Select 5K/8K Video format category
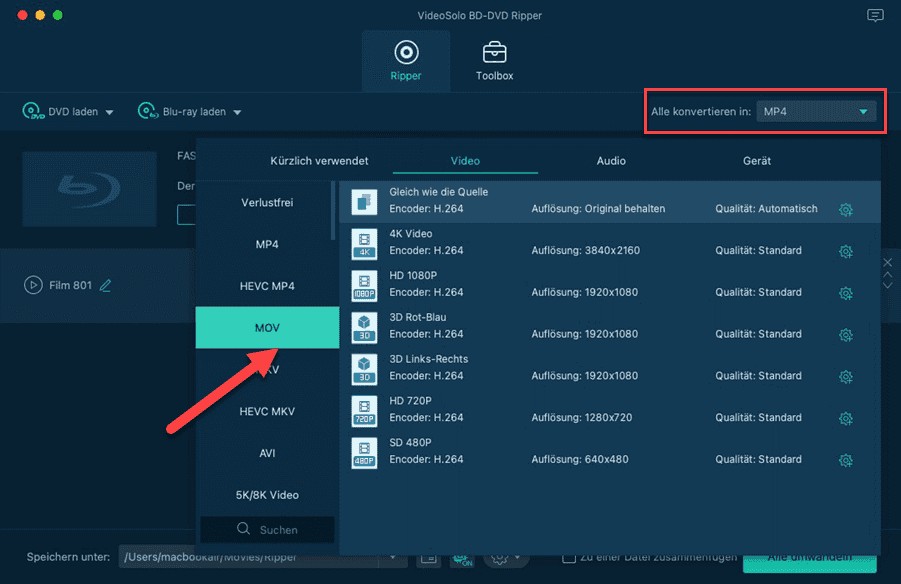Screen dimensions: 901x584 point(267,495)
